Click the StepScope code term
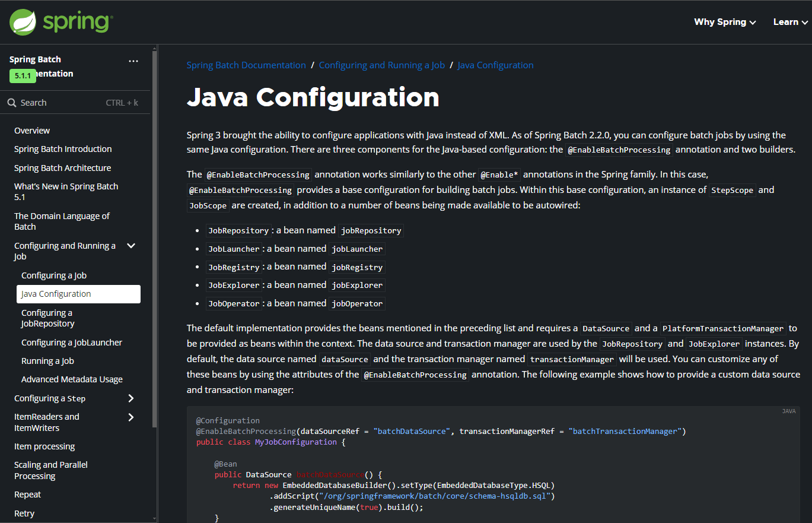 pyautogui.click(x=733, y=191)
